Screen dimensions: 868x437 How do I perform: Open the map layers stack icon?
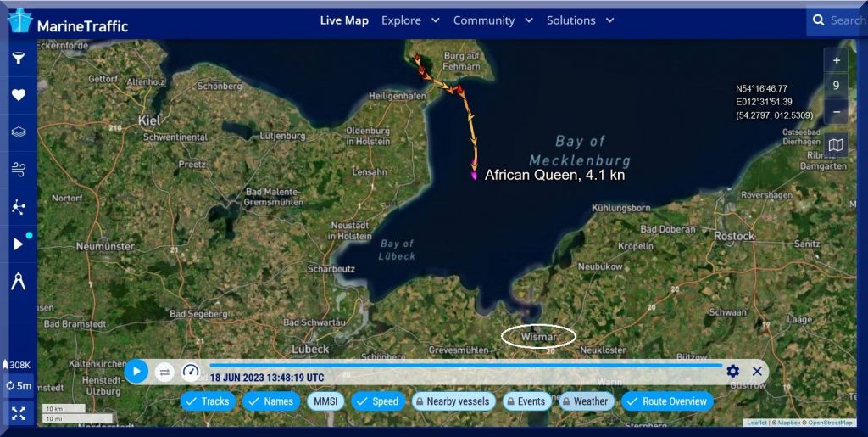(x=18, y=132)
